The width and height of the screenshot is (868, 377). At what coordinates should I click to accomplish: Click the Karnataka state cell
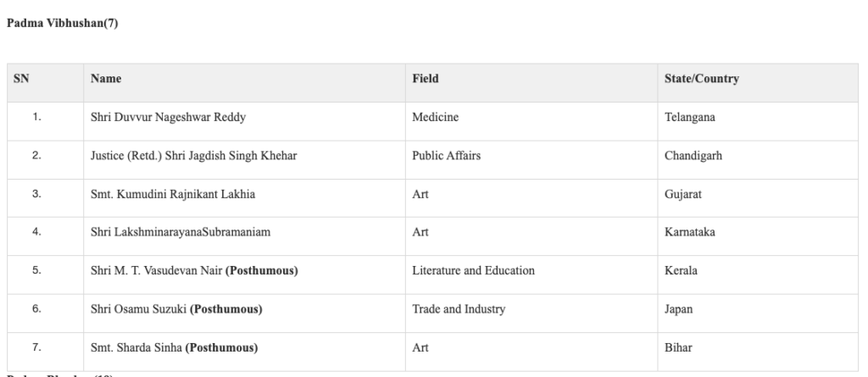[x=690, y=232]
